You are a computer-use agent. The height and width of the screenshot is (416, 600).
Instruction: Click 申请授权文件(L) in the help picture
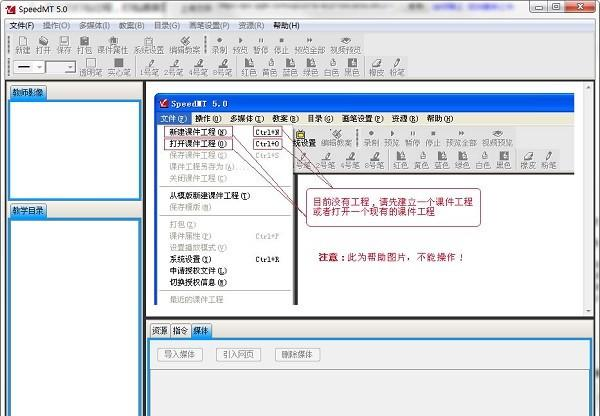tap(198, 271)
